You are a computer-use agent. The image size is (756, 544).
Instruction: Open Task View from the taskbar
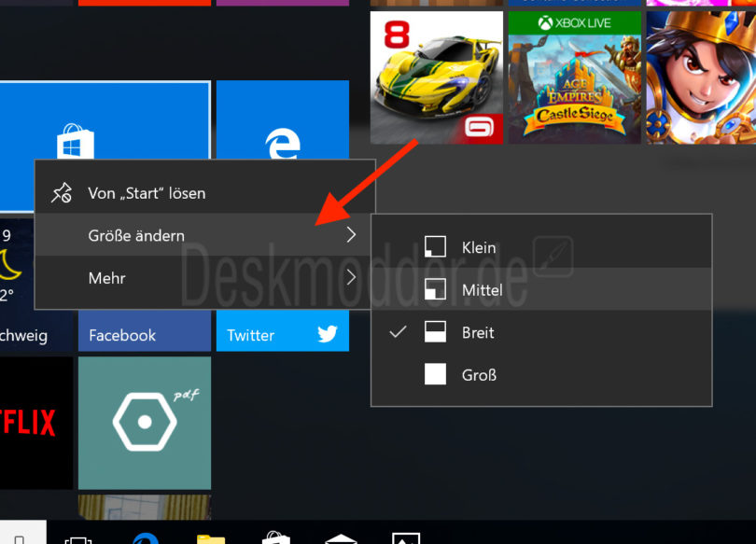coord(78,538)
